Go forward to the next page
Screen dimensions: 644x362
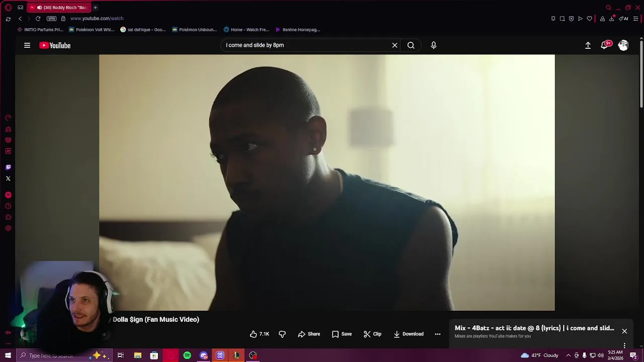(x=29, y=19)
